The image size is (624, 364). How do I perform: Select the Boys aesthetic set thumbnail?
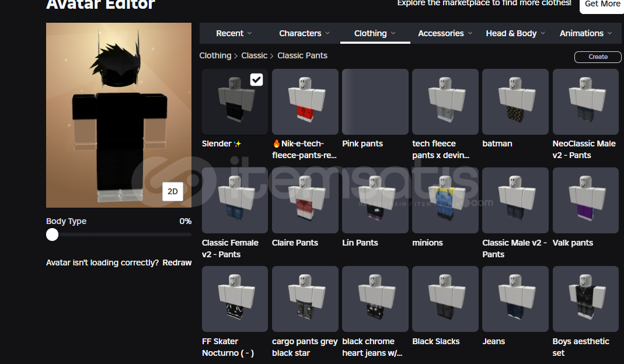(586, 299)
